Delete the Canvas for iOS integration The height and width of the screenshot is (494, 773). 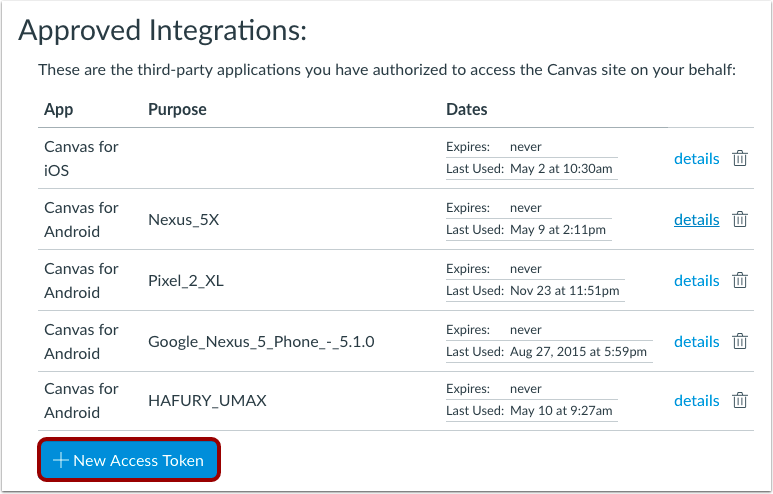coord(740,158)
